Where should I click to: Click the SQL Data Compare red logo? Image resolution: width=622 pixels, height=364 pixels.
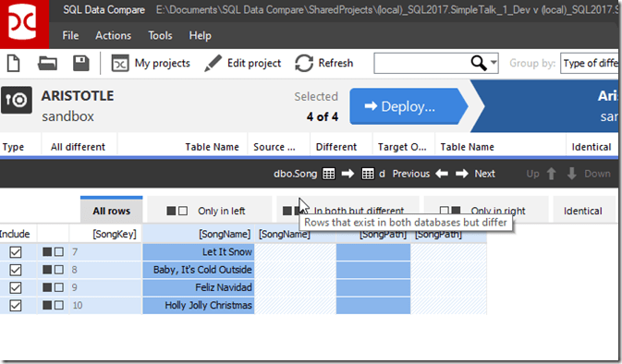[24, 24]
